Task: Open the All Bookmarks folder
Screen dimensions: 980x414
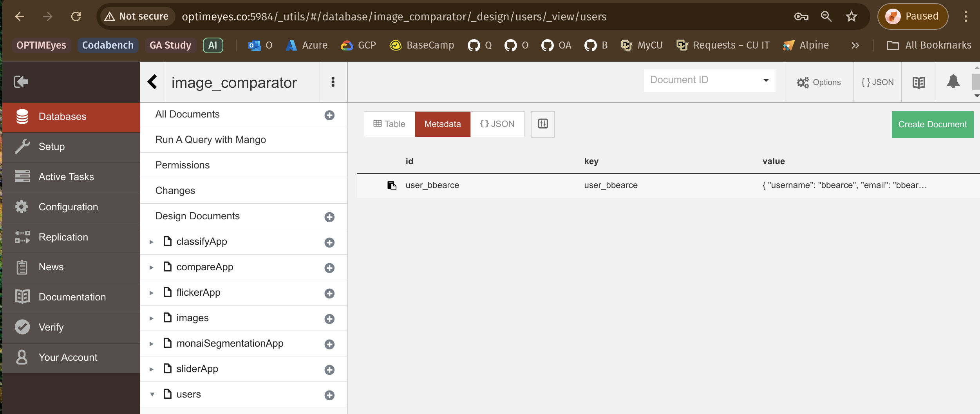Action: (929, 45)
